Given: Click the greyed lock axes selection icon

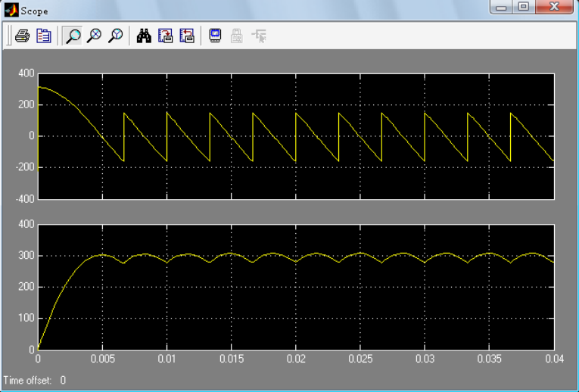Looking at the screenshot, I should pyautogui.click(x=236, y=36).
